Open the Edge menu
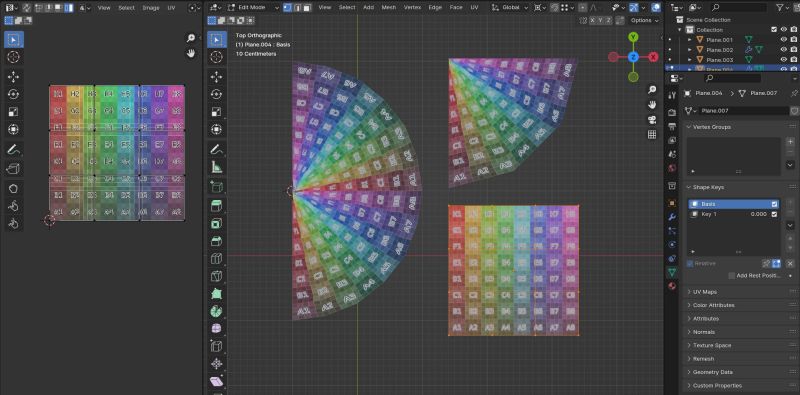The height and width of the screenshot is (395, 800). [x=435, y=8]
